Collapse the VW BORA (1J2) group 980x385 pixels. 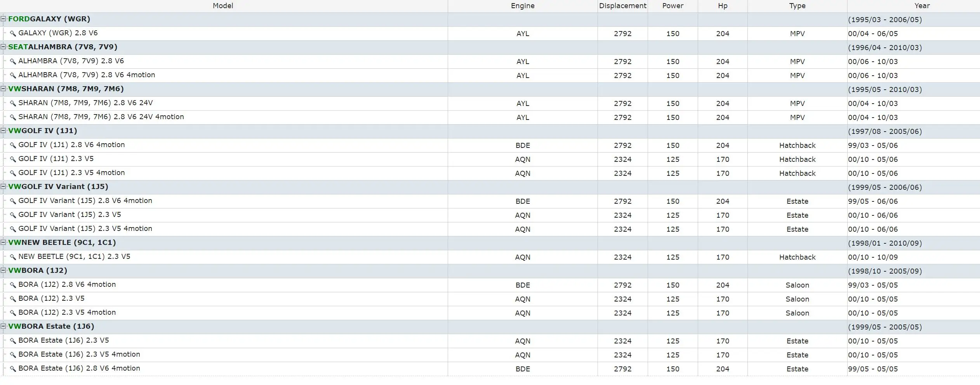pos(3,270)
